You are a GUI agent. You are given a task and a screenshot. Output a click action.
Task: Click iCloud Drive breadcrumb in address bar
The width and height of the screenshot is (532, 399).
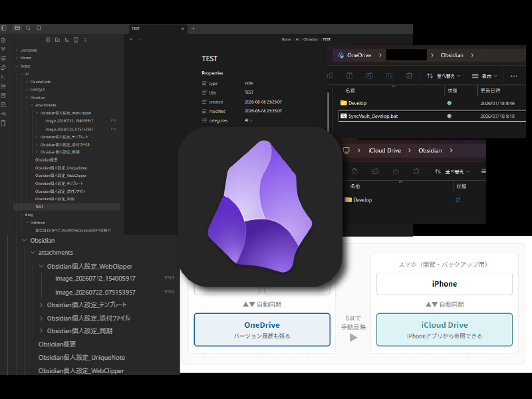tap(385, 150)
